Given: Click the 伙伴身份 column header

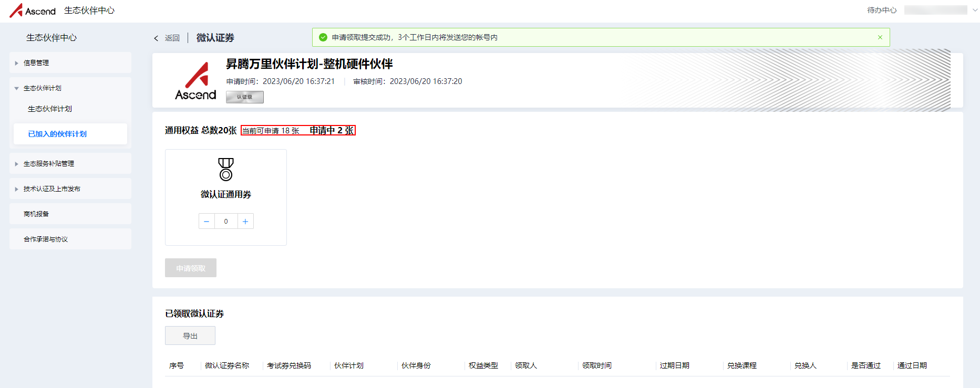Looking at the screenshot, I should [x=416, y=365].
